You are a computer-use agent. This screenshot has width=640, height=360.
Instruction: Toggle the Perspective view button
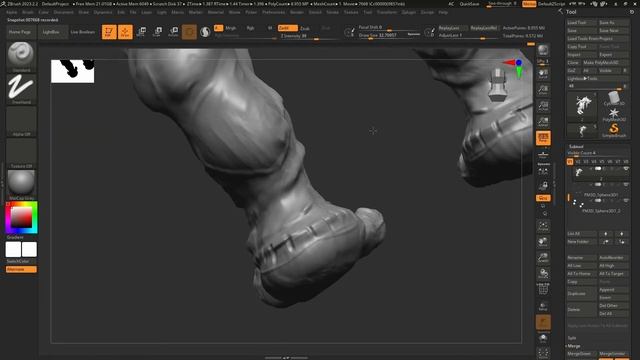pos(543,138)
